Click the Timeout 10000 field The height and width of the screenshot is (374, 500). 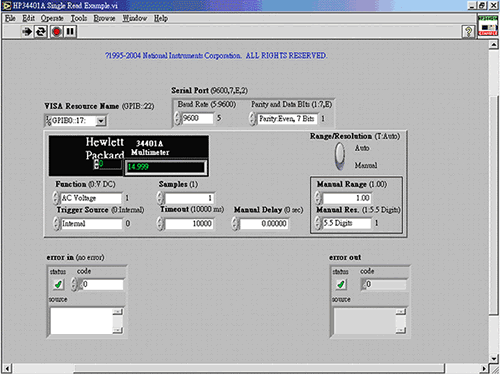pyautogui.click(x=189, y=223)
